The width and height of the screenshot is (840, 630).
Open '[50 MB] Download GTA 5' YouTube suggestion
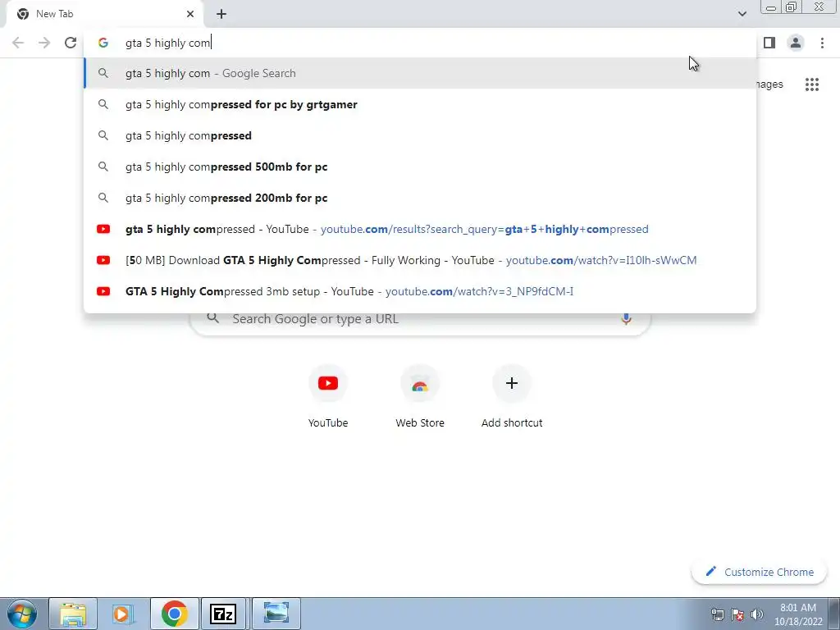tap(420, 260)
